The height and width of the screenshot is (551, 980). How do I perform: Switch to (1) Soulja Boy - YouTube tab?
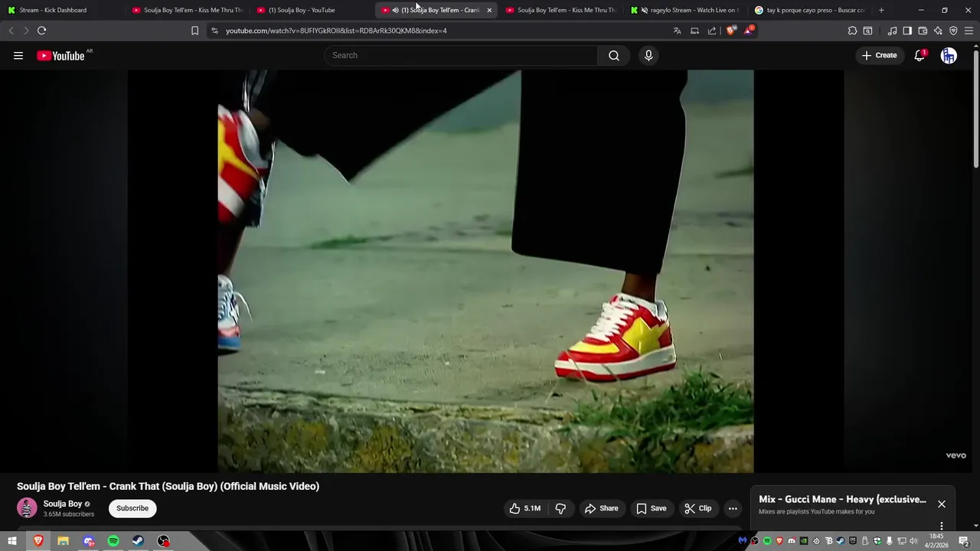pyautogui.click(x=311, y=10)
